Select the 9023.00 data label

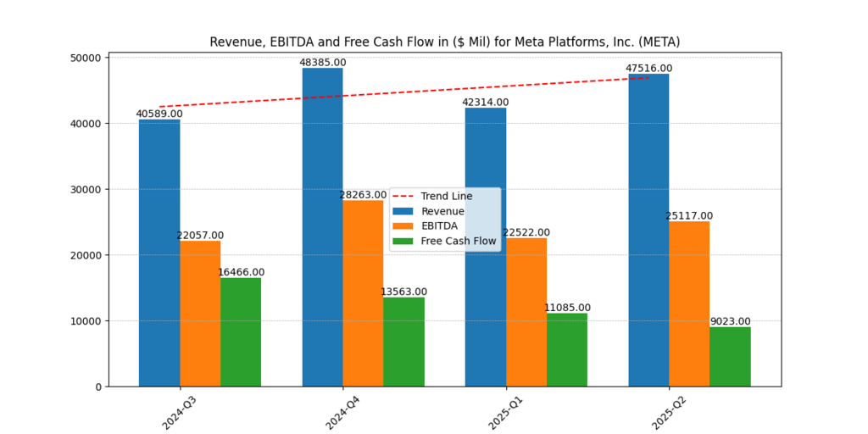pyautogui.click(x=730, y=321)
